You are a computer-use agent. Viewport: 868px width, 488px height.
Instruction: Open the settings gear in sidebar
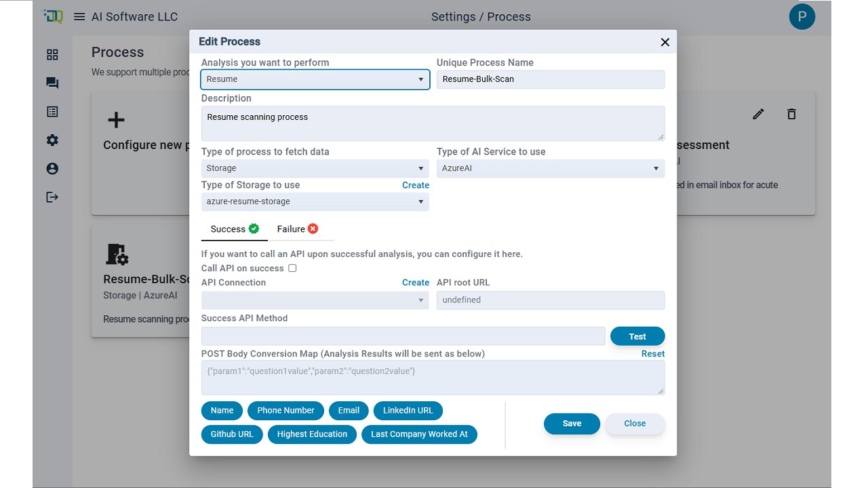[x=52, y=140]
